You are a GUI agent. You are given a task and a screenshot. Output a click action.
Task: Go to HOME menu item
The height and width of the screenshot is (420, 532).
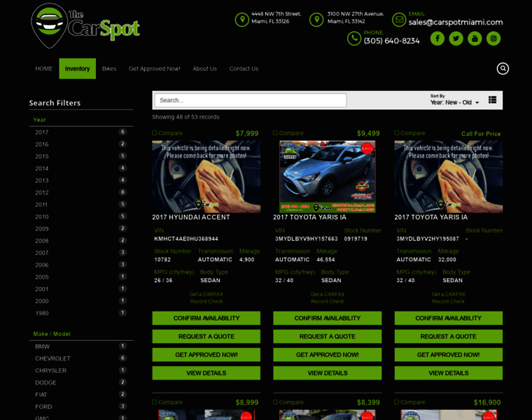pos(44,69)
